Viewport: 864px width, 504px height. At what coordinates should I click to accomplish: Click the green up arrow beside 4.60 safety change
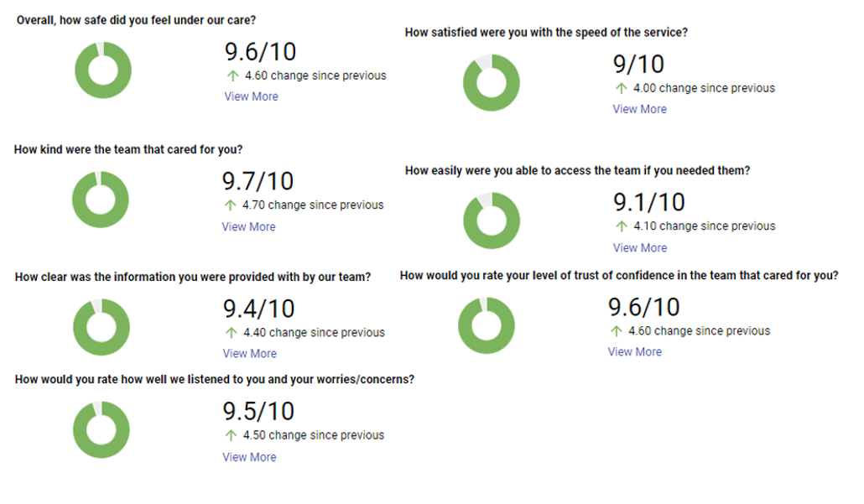click(x=232, y=75)
